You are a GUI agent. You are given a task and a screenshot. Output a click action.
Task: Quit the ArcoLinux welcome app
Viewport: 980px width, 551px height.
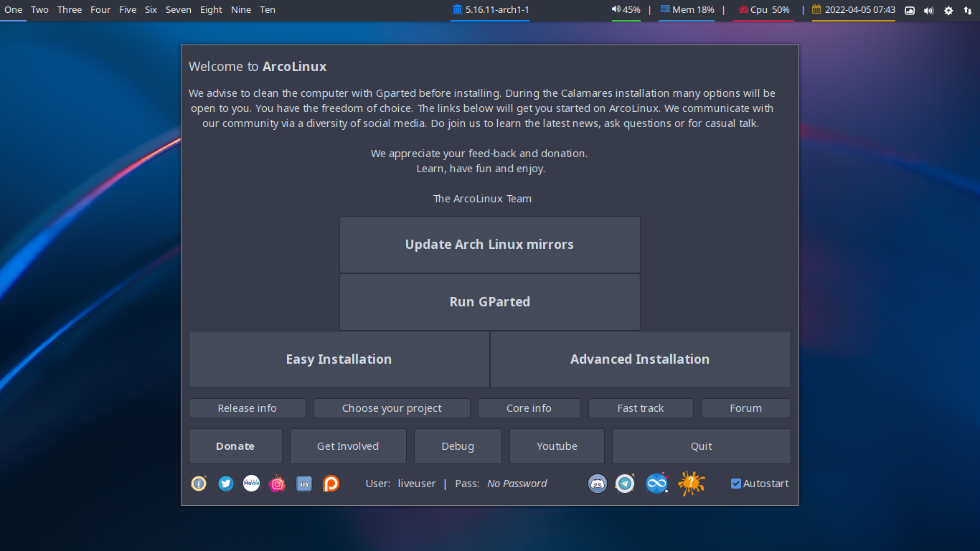(702, 446)
